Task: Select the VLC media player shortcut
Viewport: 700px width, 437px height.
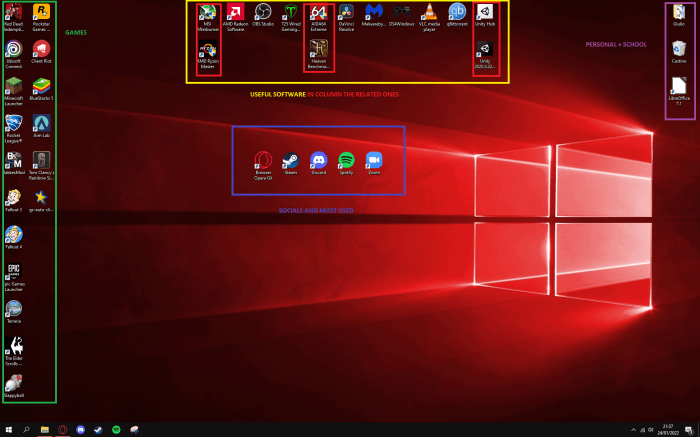Action: click(x=429, y=17)
